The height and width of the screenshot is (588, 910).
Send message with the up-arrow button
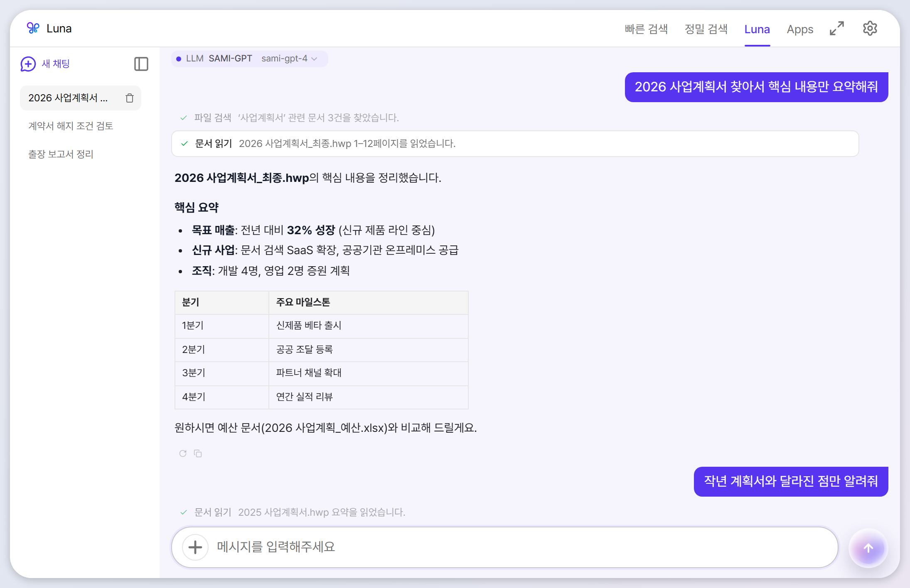click(868, 548)
